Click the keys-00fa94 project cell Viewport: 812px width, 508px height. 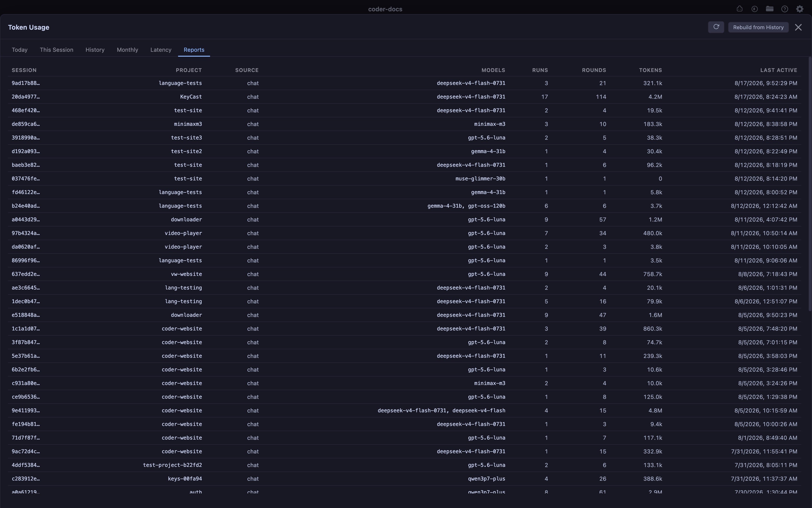click(x=185, y=479)
